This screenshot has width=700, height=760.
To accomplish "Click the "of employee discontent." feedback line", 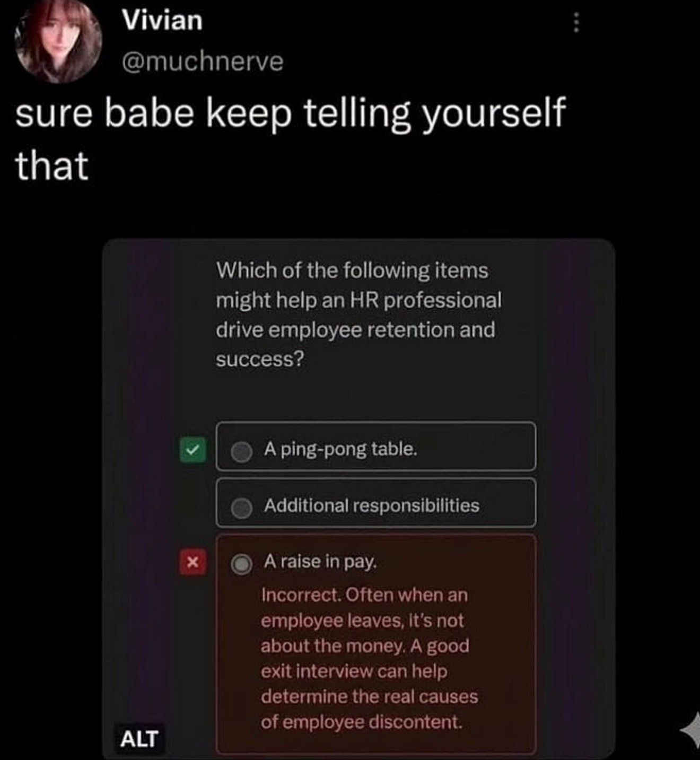I will pos(362,722).
